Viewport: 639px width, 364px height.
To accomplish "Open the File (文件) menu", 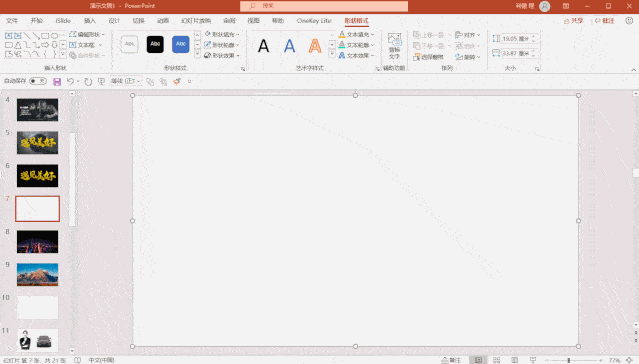I will [x=12, y=20].
